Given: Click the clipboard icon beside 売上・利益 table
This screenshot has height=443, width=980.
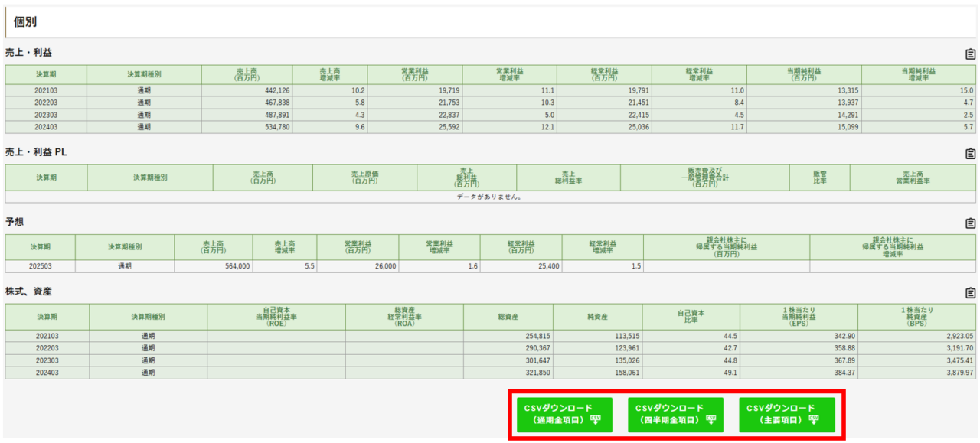Looking at the screenshot, I should pyautogui.click(x=970, y=54).
